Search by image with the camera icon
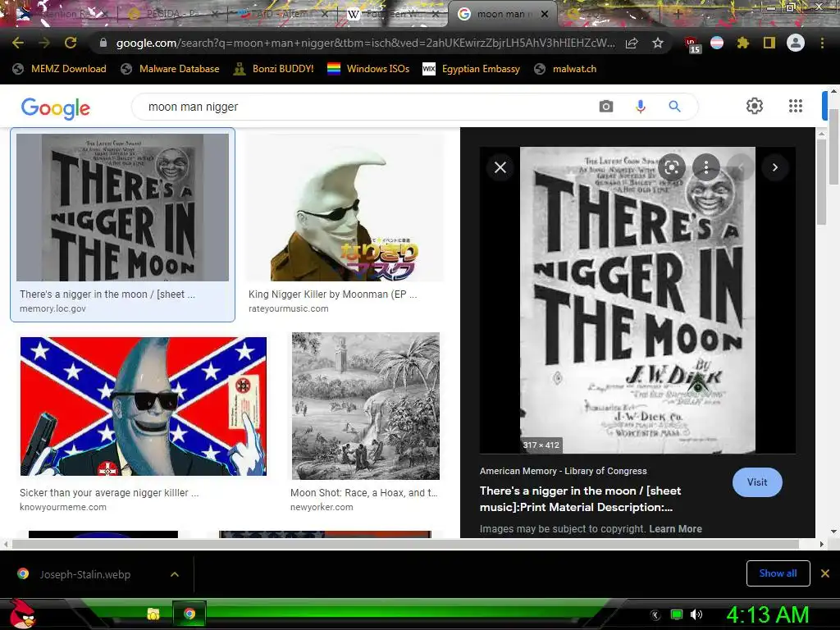The image size is (840, 630). point(606,107)
